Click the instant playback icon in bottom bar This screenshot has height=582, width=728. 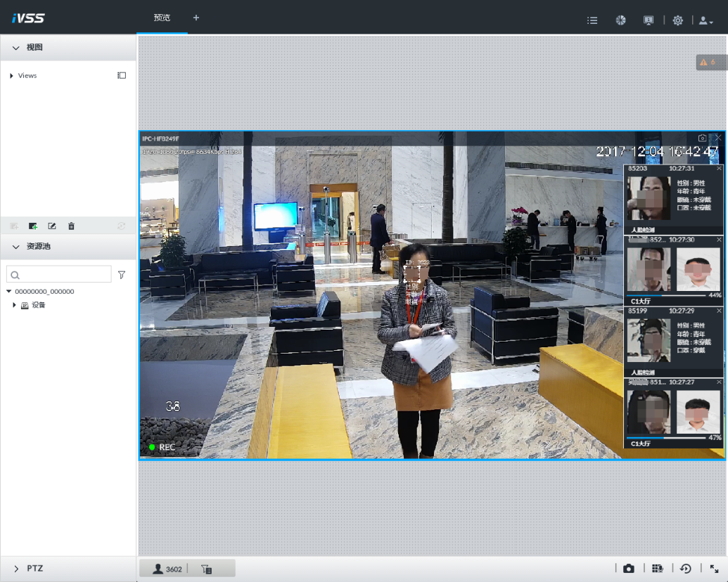(685, 569)
